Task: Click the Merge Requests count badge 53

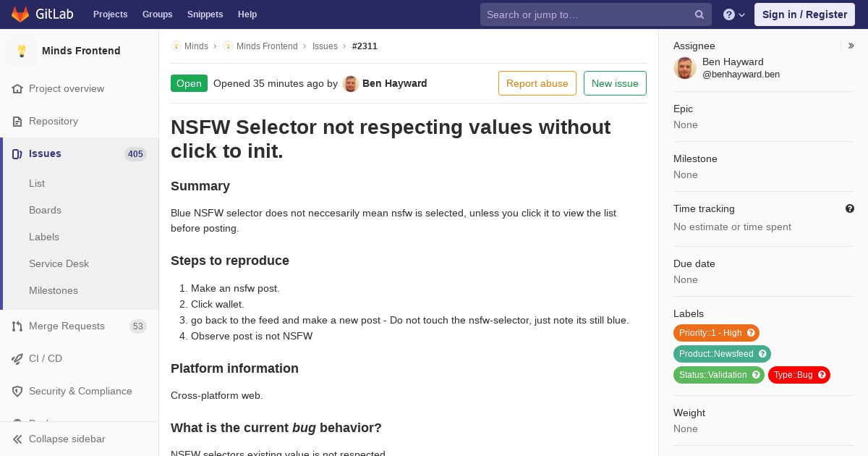Action: click(x=137, y=326)
